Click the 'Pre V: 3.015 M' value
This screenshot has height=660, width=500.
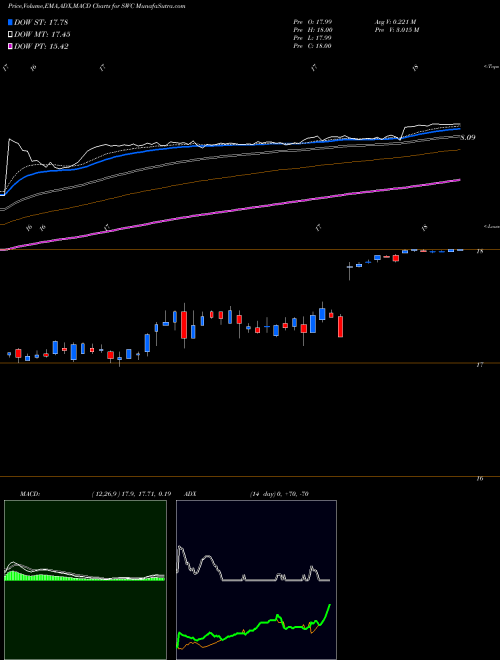pyautogui.click(x=396, y=30)
